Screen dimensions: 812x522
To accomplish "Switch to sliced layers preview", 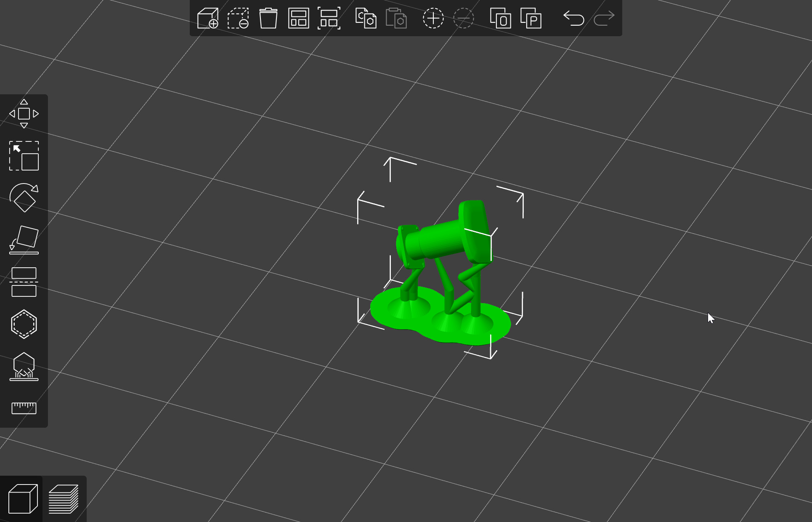I will click(x=64, y=499).
